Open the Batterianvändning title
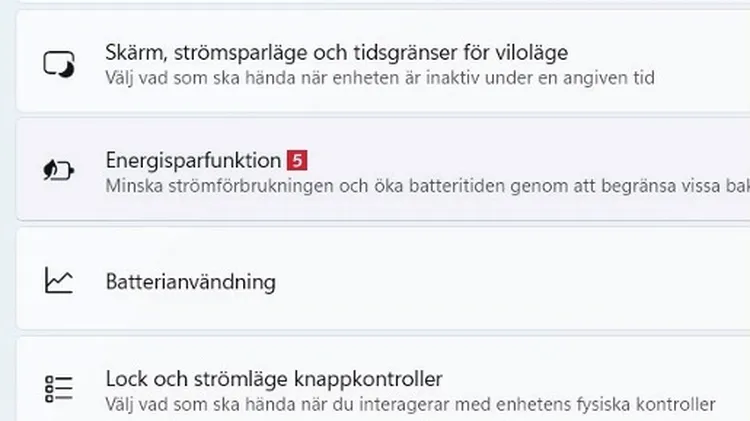This screenshot has height=421, width=750. tap(190, 282)
